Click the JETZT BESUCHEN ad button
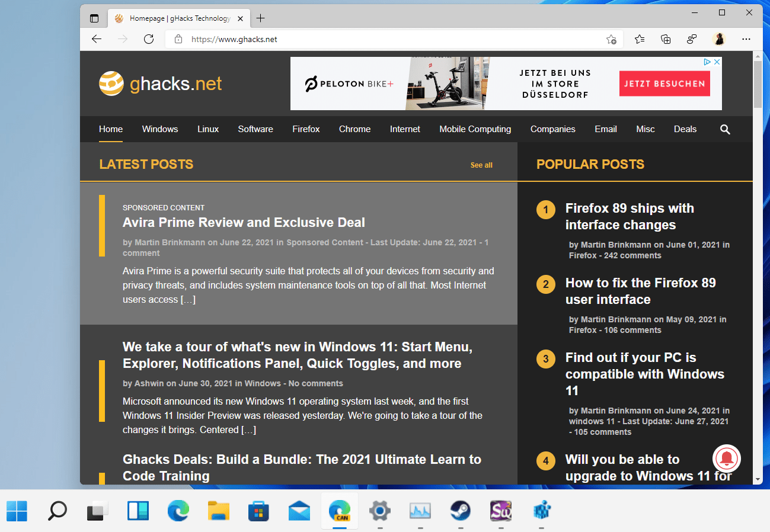The image size is (770, 532). click(x=664, y=84)
